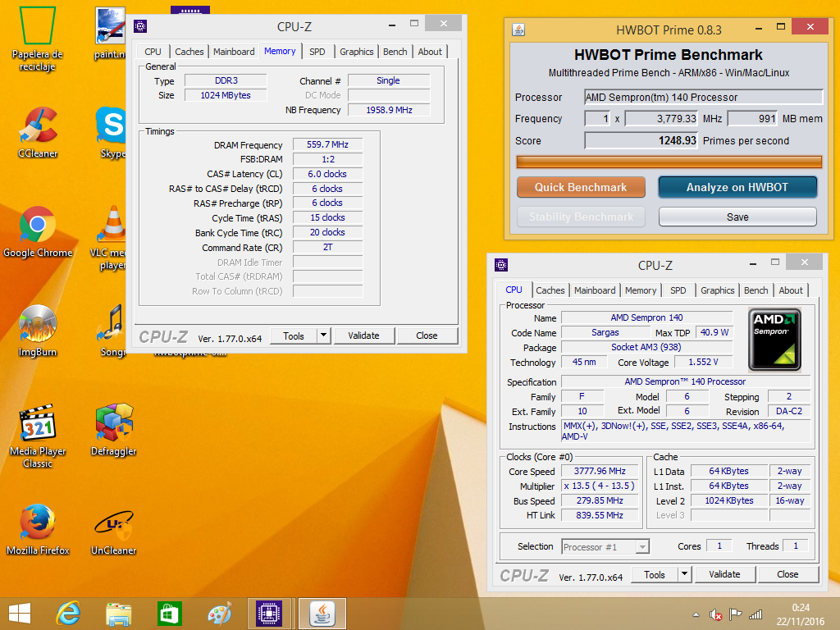Select the ImgBurn desktop icon
Viewport: 840px width, 630px height.
[x=38, y=331]
